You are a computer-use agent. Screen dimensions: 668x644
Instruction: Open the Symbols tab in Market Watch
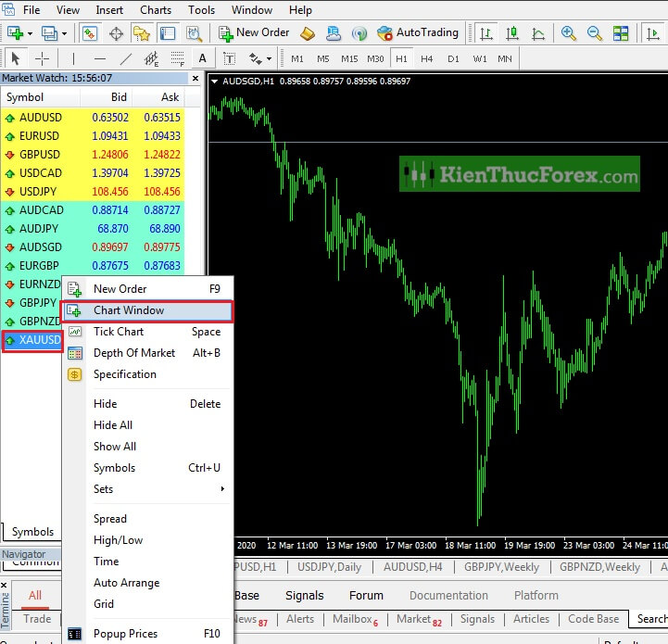point(32,532)
